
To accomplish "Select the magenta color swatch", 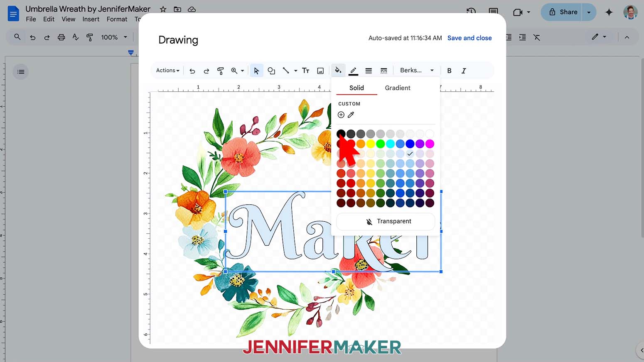I will click(x=430, y=144).
